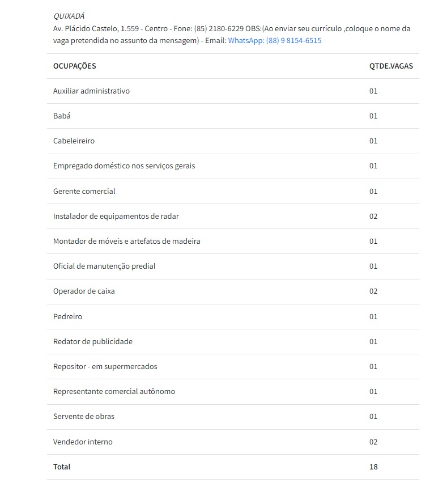Select Empregado doméstico nos serviços gerais
This screenshot has width=430, height=504.
(124, 166)
